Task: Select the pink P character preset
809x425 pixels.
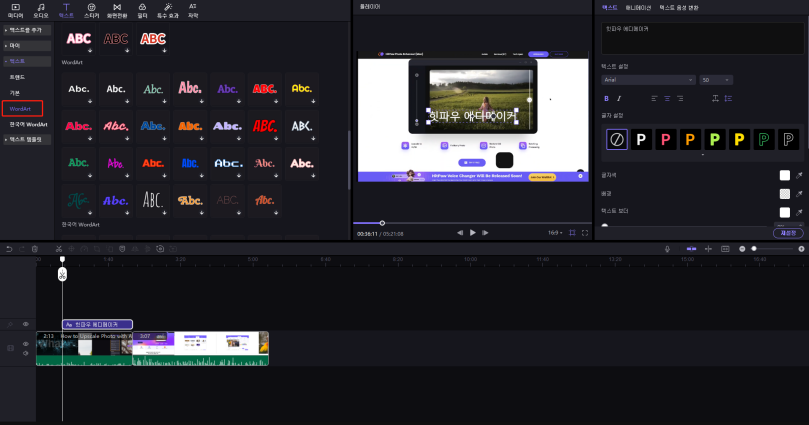Action: [666, 139]
